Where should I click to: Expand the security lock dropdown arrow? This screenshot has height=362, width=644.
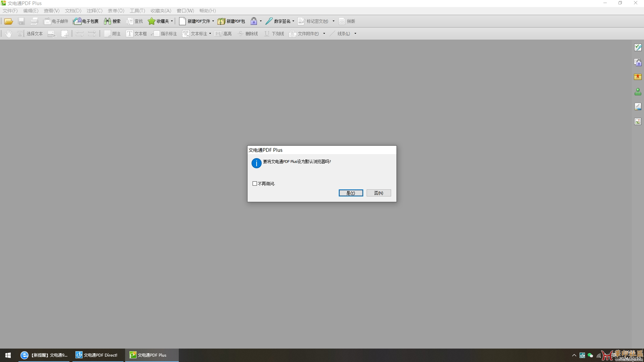[x=261, y=21]
